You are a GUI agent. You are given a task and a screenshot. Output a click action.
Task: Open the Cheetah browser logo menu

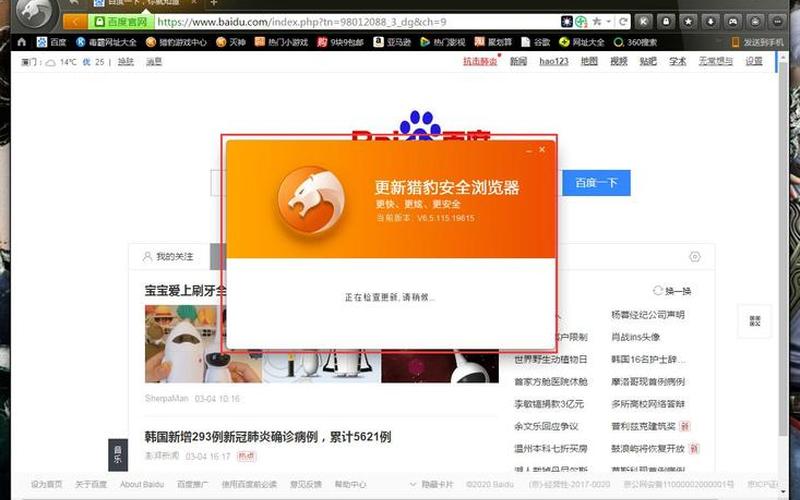click(35, 14)
